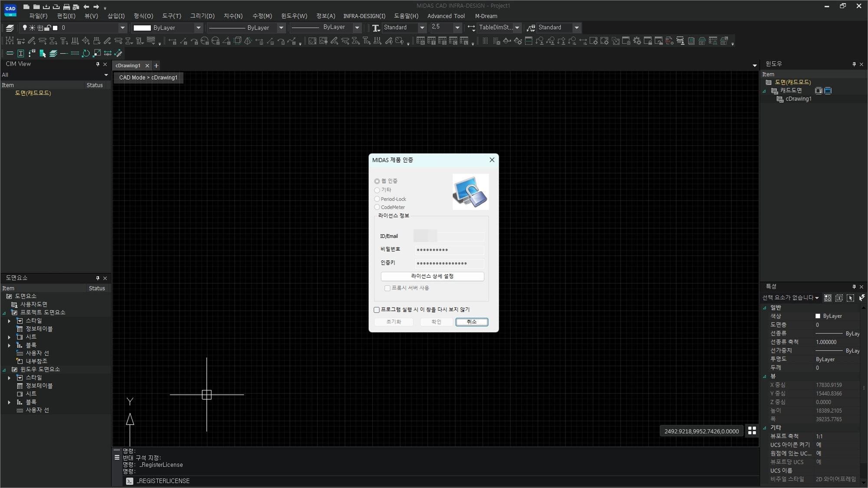The height and width of the screenshot is (488, 868).
Task: Click the select objects cursor icon in 특성 panel
Action: (x=850, y=298)
